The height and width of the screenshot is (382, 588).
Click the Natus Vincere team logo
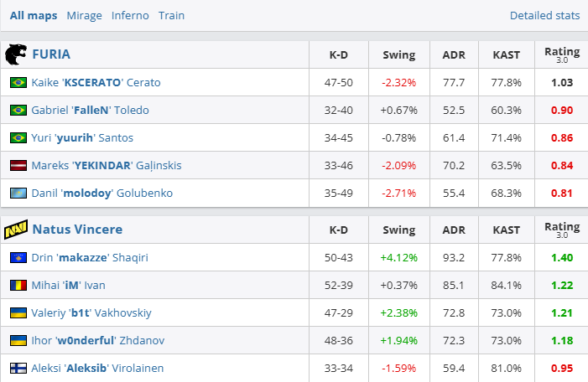click(x=15, y=229)
